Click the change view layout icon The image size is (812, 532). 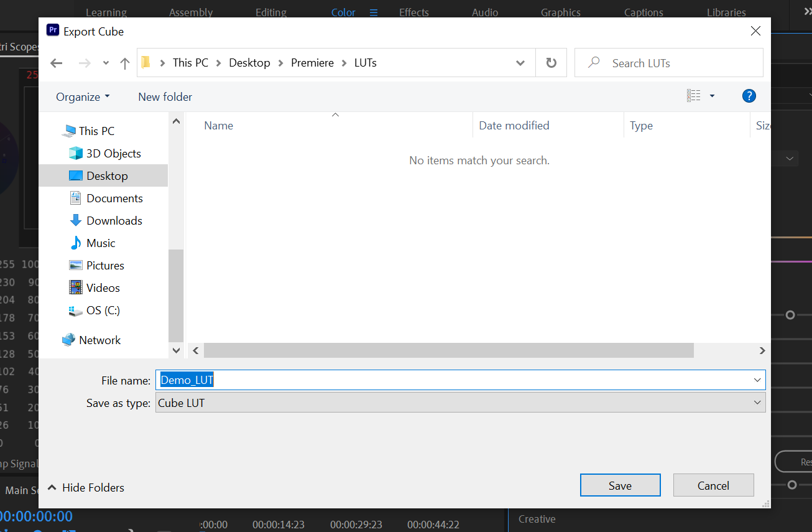(x=694, y=96)
